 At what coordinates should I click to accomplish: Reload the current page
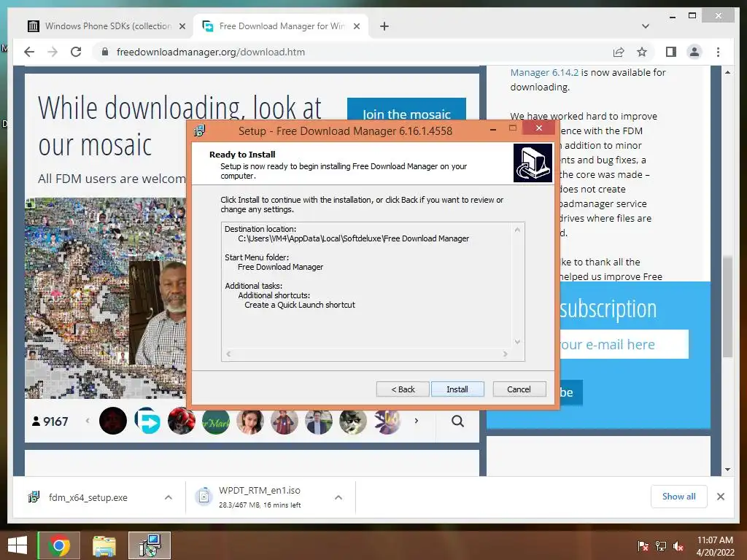tap(76, 52)
